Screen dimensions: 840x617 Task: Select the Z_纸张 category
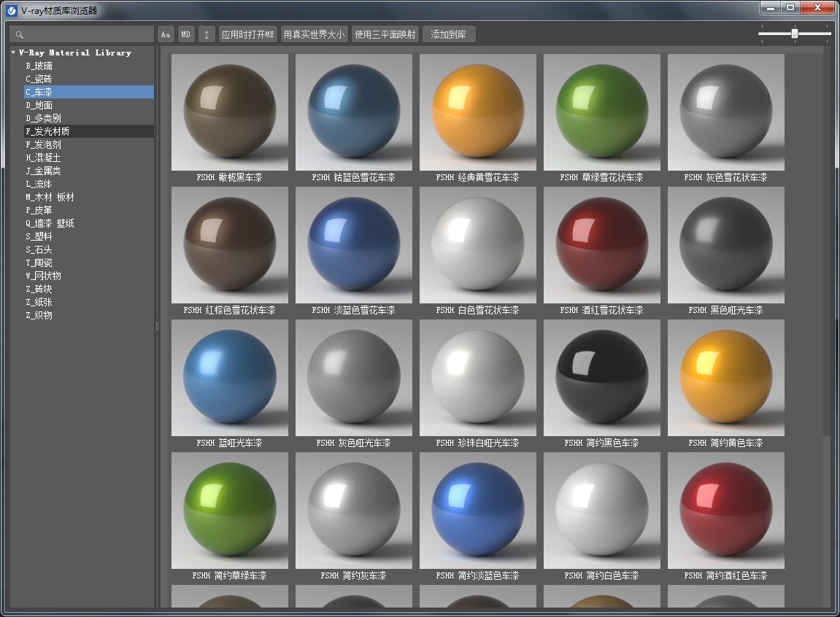click(39, 302)
